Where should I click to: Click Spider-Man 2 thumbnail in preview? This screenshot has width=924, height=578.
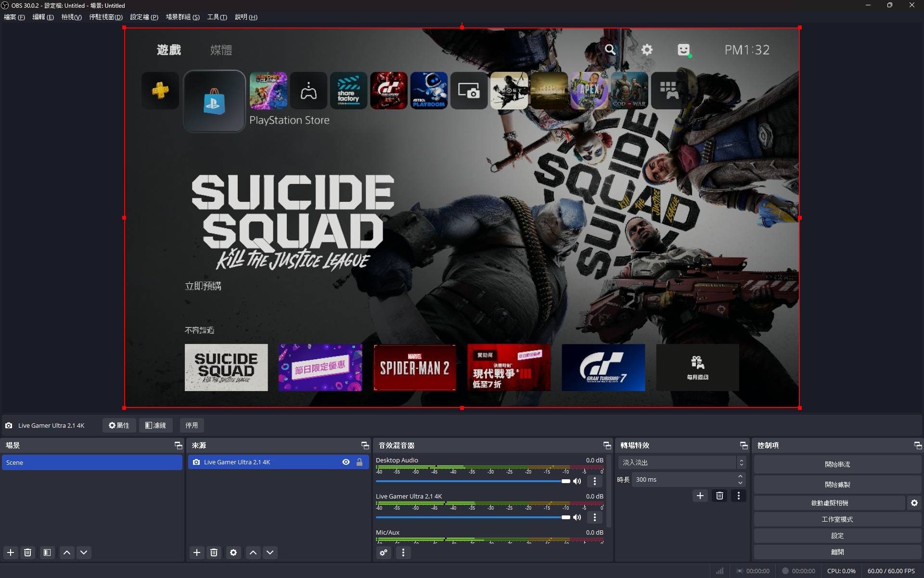(x=415, y=368)
